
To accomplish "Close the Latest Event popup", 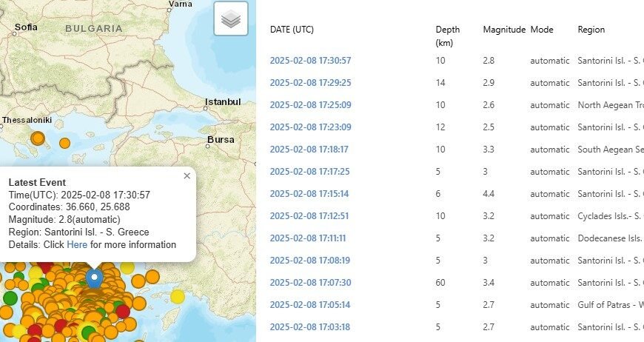I will point(187,176).
